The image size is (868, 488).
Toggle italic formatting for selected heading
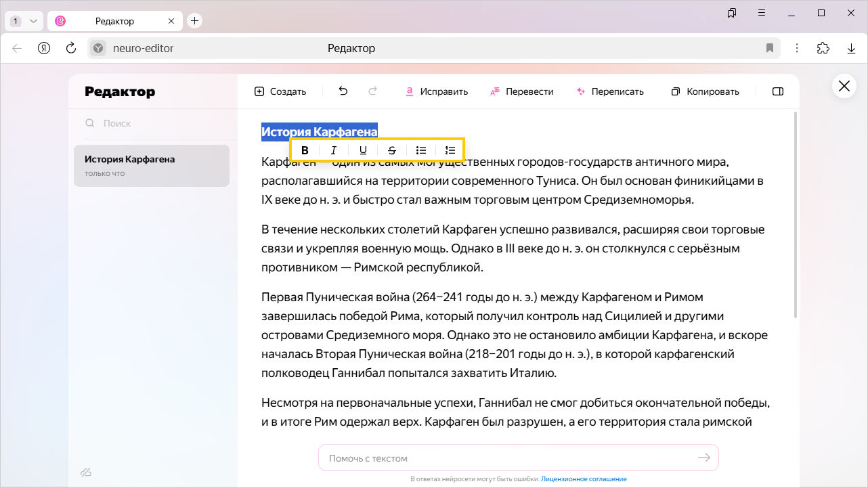click(x=334, y=150)
